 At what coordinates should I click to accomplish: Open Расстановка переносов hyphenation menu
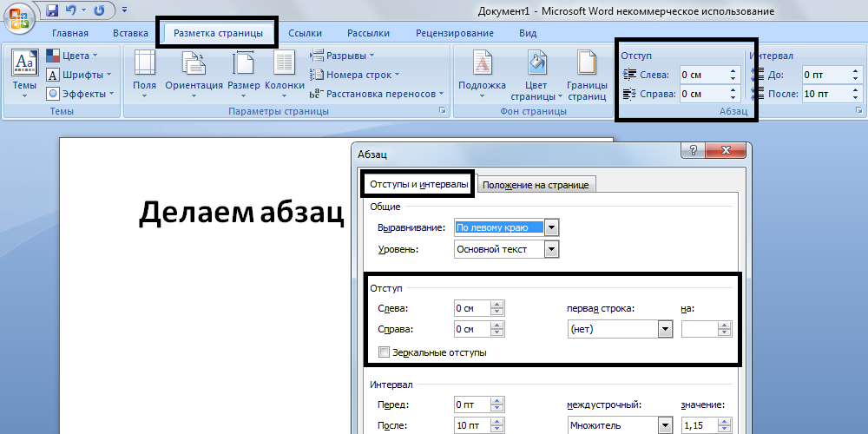coord(377,94)
